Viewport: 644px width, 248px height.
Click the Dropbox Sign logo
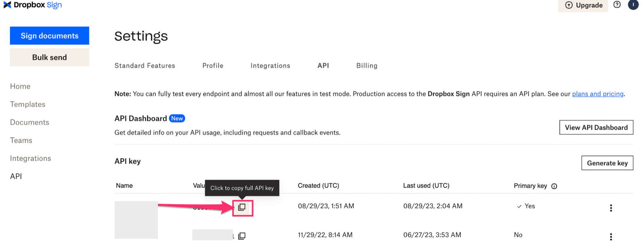click(33, 5)
